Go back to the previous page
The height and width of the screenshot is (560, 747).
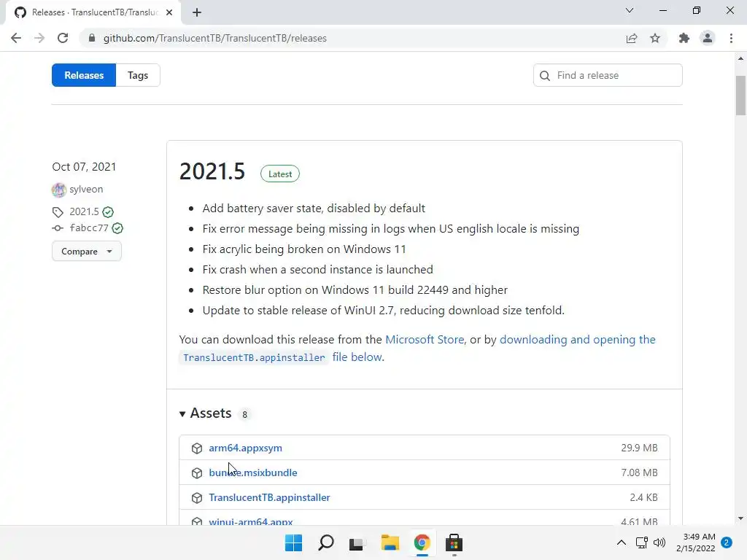[16, 38]
